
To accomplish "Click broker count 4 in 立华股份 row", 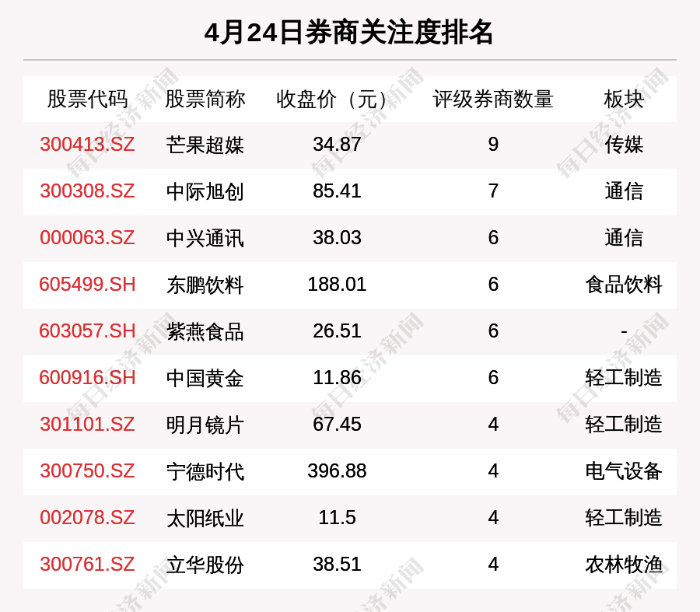I will 493,565.
